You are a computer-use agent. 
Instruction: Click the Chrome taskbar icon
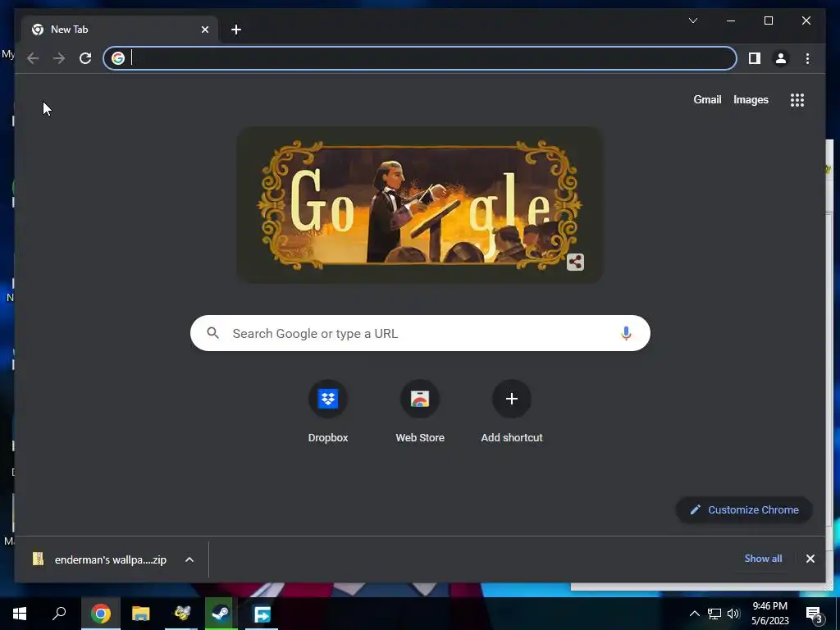click(101, 614)
